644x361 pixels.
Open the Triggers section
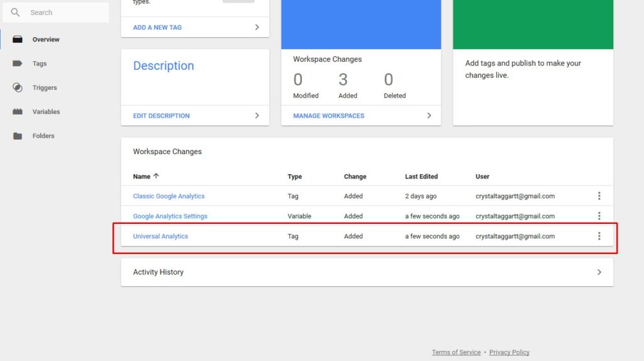click(45, 87)
